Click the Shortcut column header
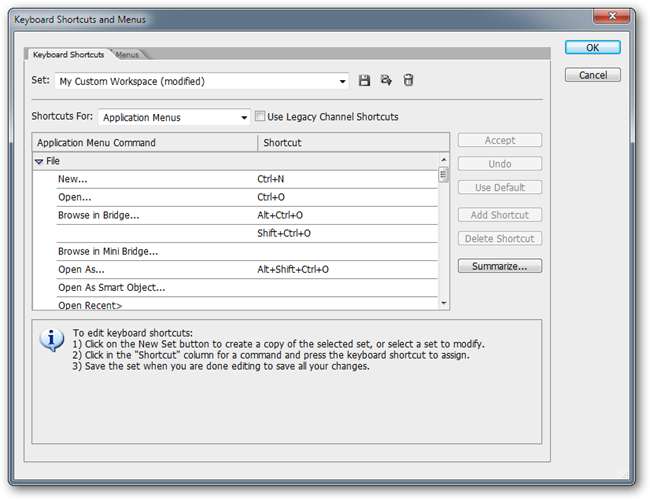Image resolution: width=650 pixels, height=500 pixels. pos(350,143)
